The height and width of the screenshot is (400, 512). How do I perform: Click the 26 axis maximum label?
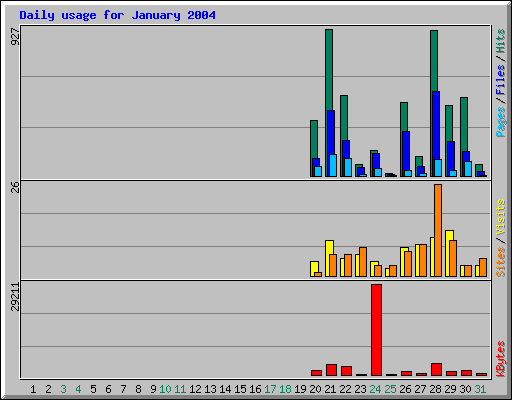pos(15,187)
